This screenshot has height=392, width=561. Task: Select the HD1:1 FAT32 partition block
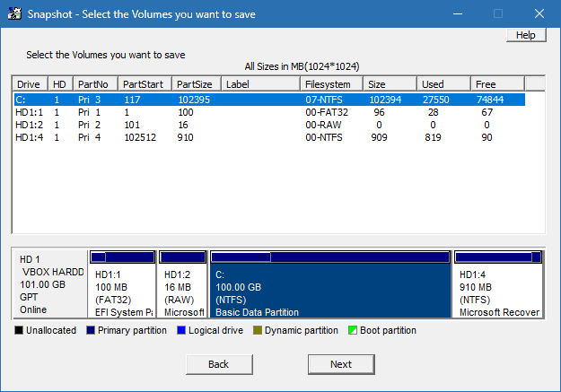pyautogui.click(x=122, y=284)
